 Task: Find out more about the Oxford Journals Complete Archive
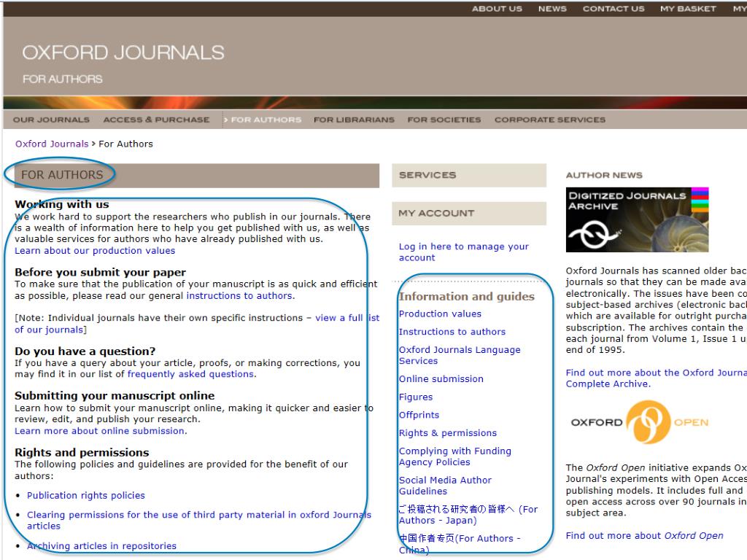656,378
